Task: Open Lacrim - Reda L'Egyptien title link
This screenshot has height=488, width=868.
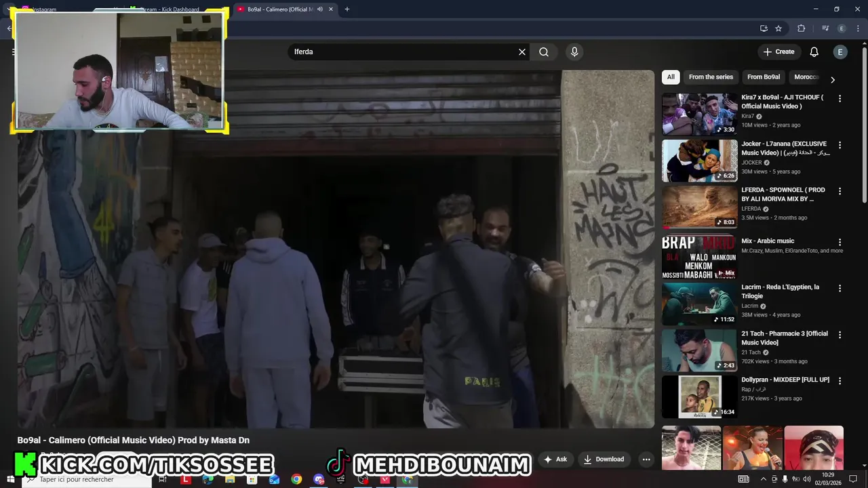Action: point(780,291)
